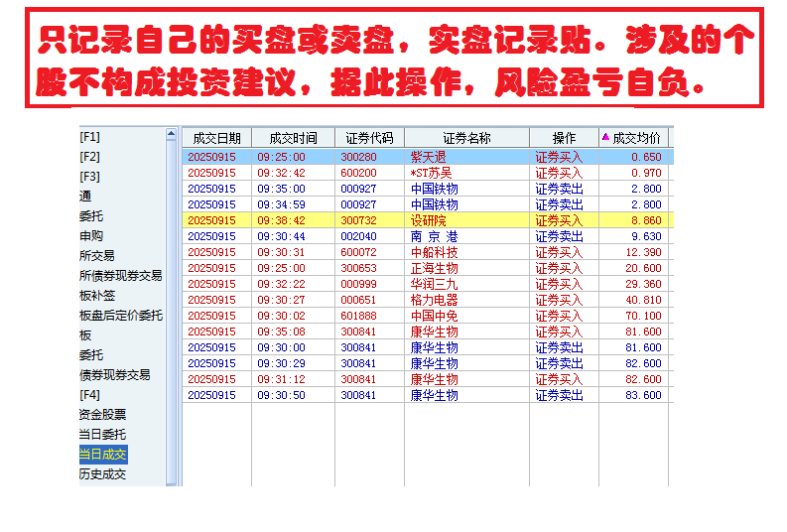Select the 南 京 港 row name
The image size is (787, 532).
point(434,236)
